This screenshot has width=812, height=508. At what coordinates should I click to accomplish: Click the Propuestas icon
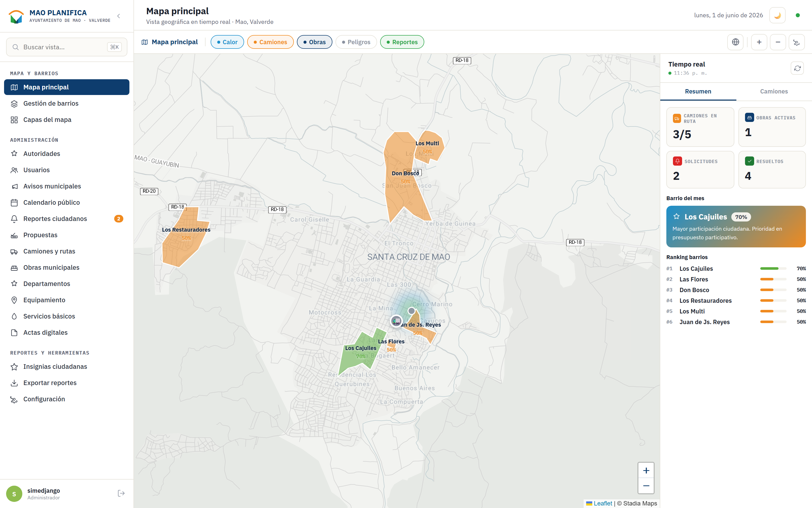pyautogui.click(x=14, y=235)
